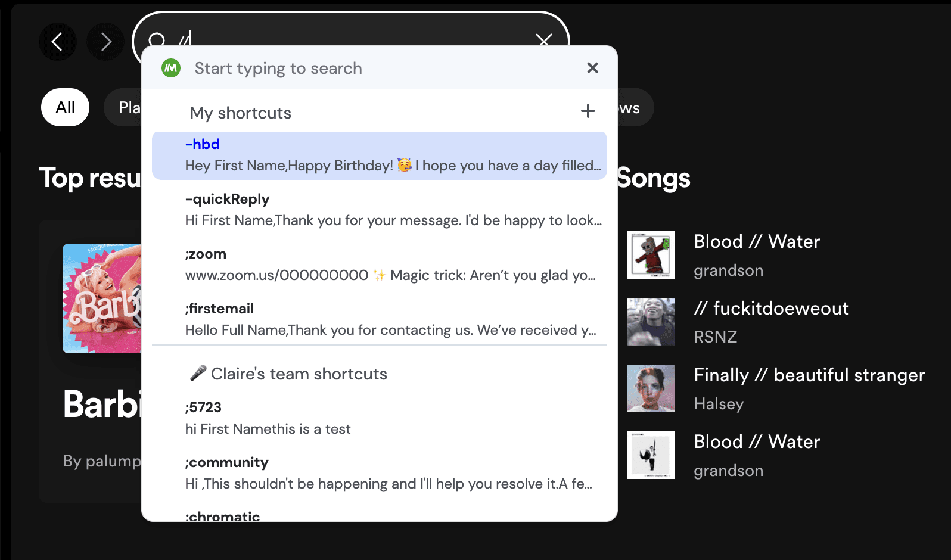Click the Halsey song album cover
Screen dimensions: 951x560
651,388
